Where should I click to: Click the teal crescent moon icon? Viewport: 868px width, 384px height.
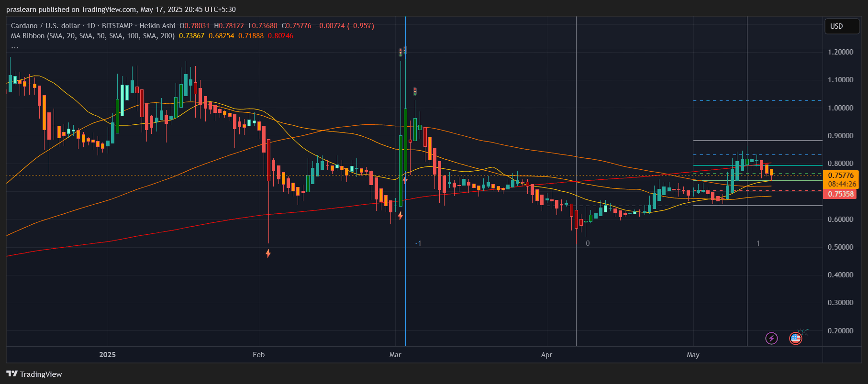point(806,332)
